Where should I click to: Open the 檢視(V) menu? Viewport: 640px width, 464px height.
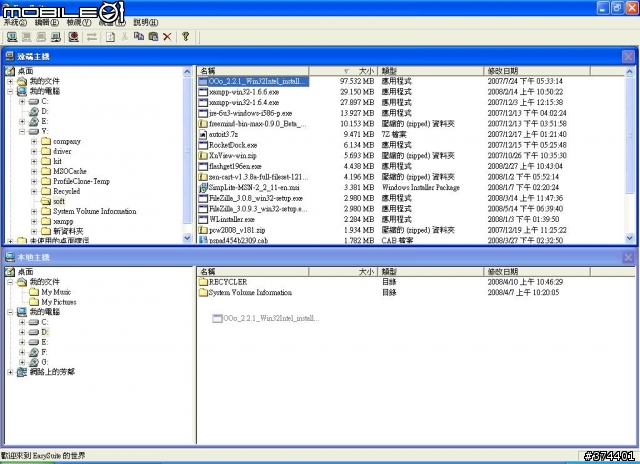79,22
